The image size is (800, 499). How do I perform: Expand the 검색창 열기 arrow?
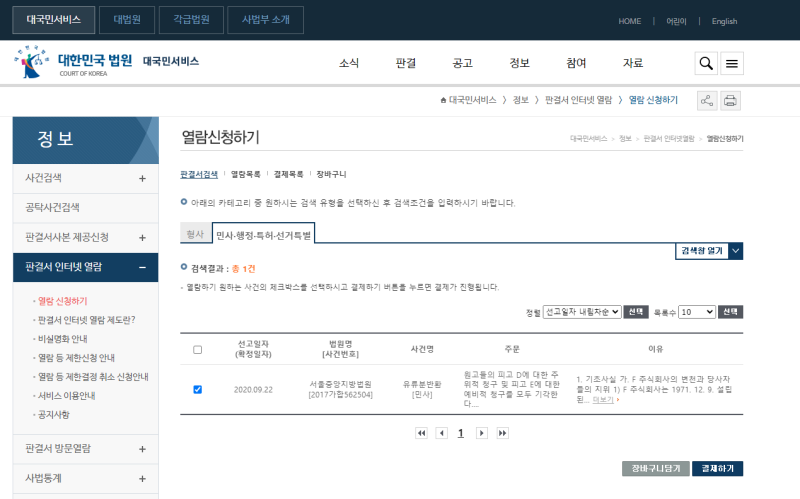pos(736,251)
